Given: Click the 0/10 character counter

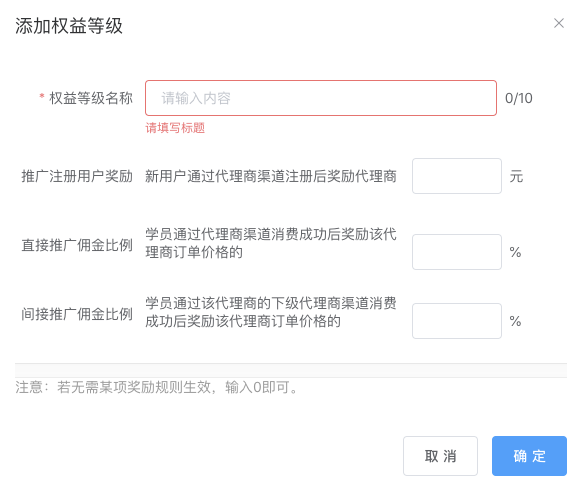Looking at the screenshot, I should [x=519, y=98].
